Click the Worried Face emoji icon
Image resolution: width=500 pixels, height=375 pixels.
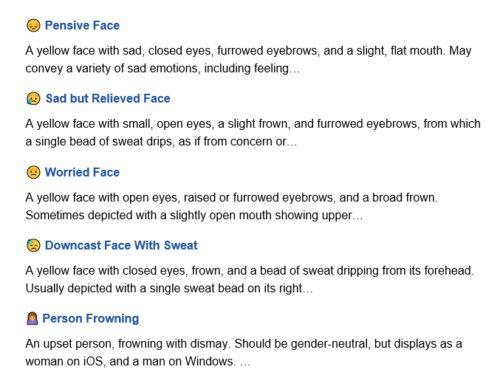pos(33,172)
